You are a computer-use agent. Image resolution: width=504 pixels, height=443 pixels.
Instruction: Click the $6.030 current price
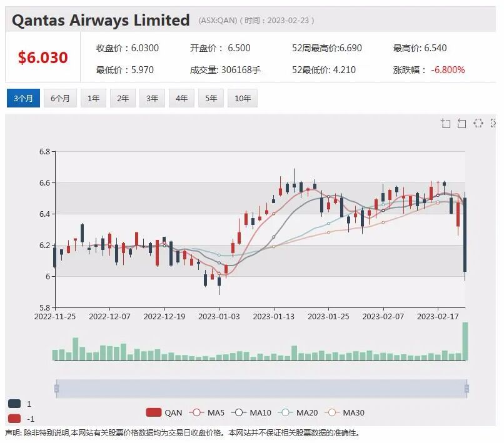coord(43,57)
